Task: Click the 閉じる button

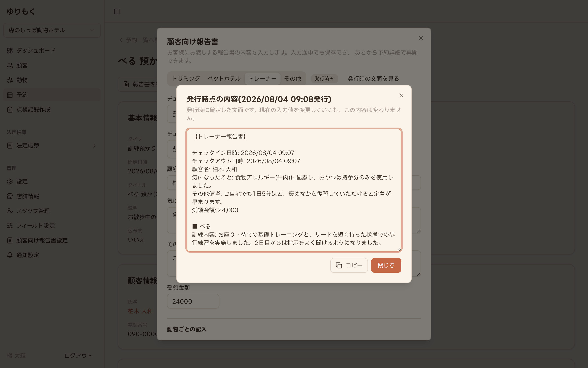Action: click(x=386, y=265)
